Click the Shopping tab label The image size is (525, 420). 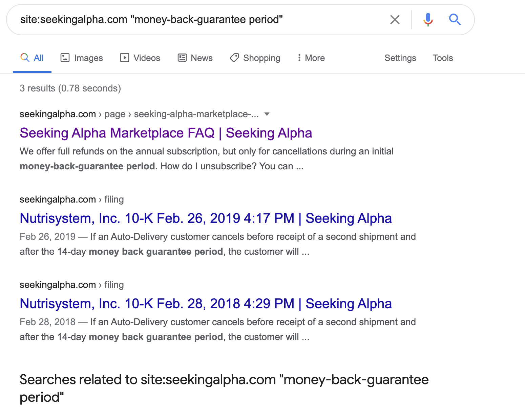261,58
